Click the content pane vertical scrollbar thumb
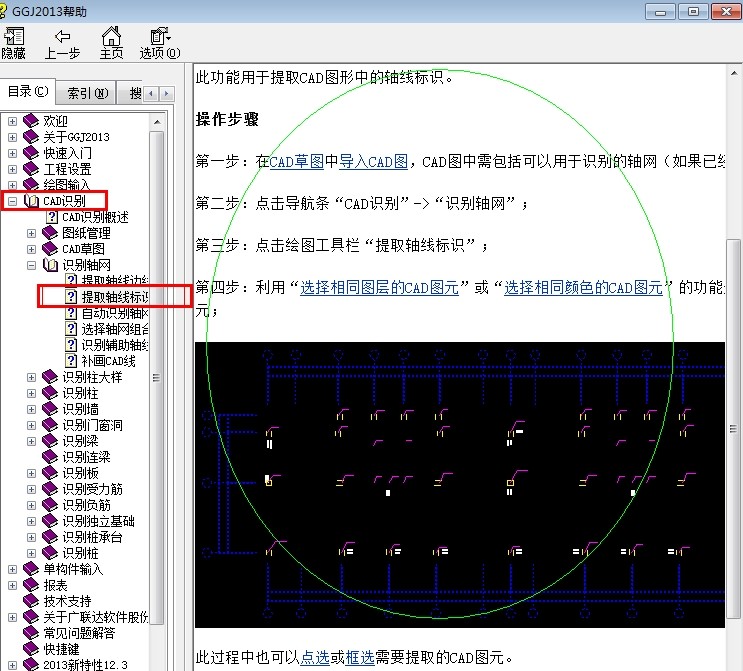The height and width of the screenshot is (671, 743). 734,429
